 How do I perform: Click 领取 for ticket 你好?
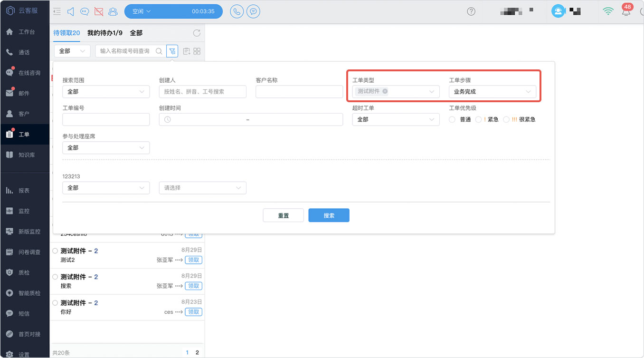[194, 312]
